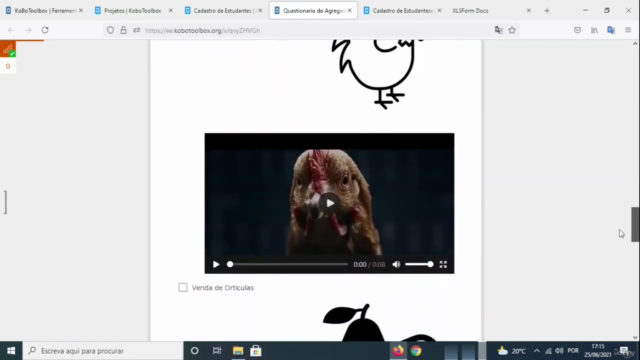The image size is (640, 360).
Task: Open the permissions icon in the address bar
Action: (136, 30)
